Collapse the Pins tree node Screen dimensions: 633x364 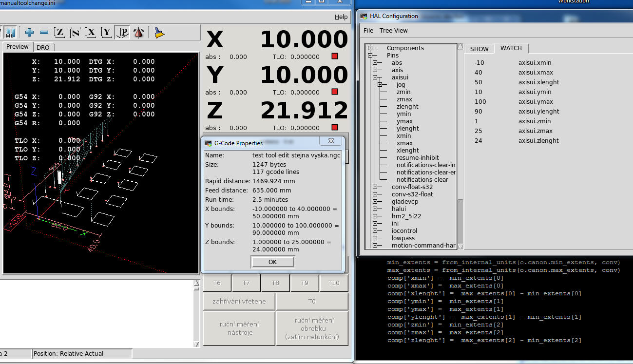click(x=370, y=56)
